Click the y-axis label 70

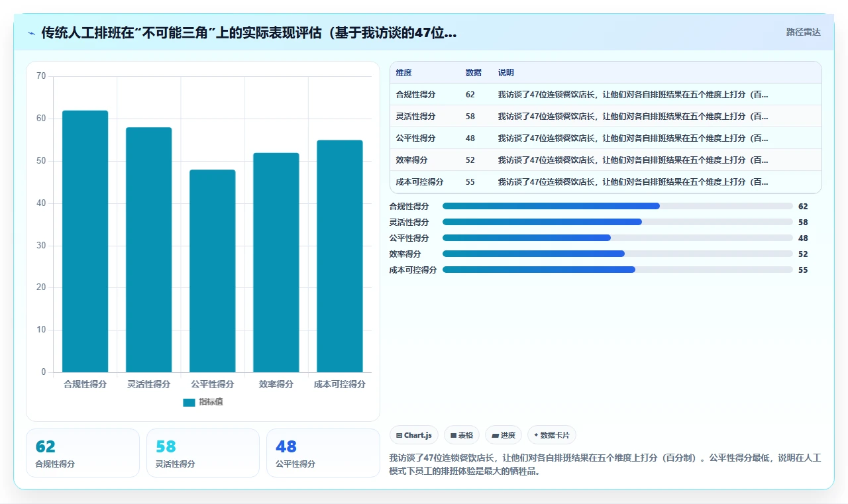[x=41, y=76]
